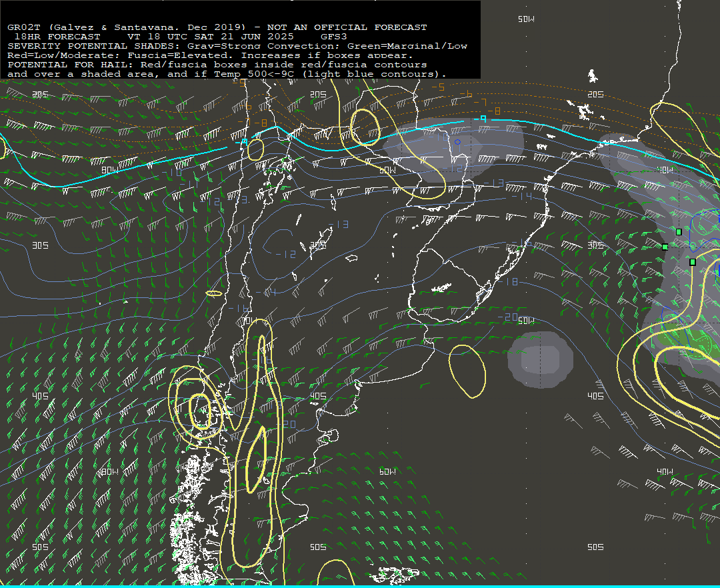
Task: Select the -20 label next to 50W
Action: [508, 317]
